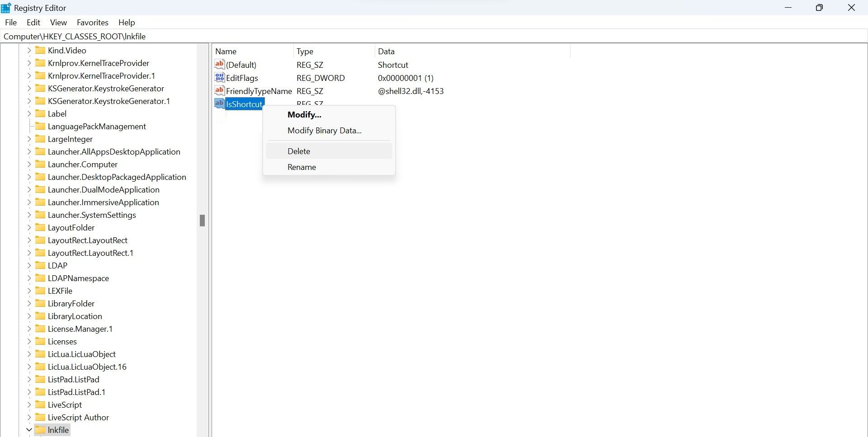Close the Registry Editor window
The height and width of the screenshot is (437, 868).
pos(852,8)
